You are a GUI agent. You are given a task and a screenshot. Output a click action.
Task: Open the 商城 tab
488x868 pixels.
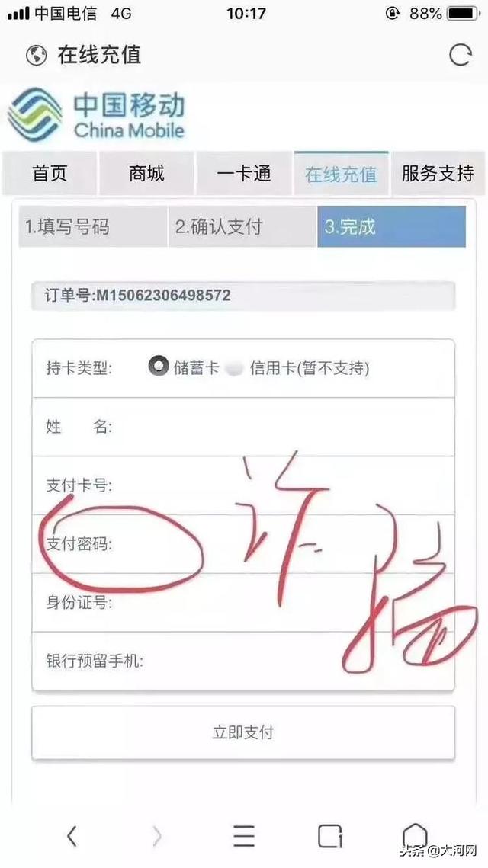point(147,173)
